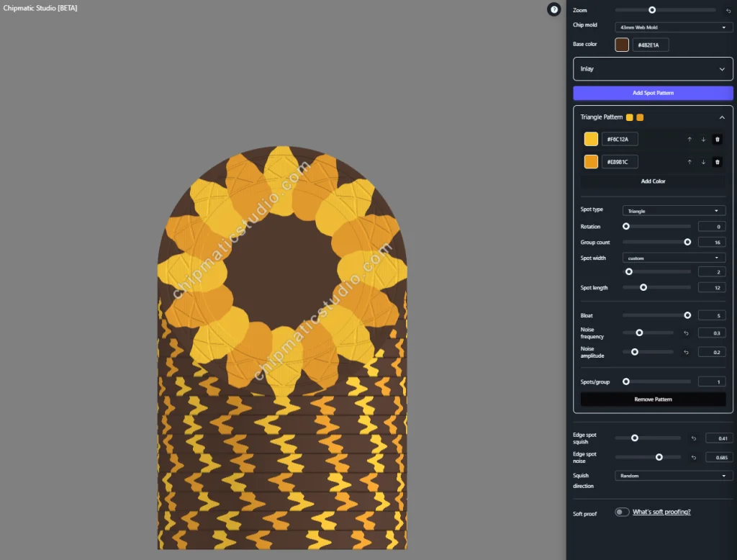Click the Add Color button
The height and width of the screenshot is (560, 737).
click(653, 181)
